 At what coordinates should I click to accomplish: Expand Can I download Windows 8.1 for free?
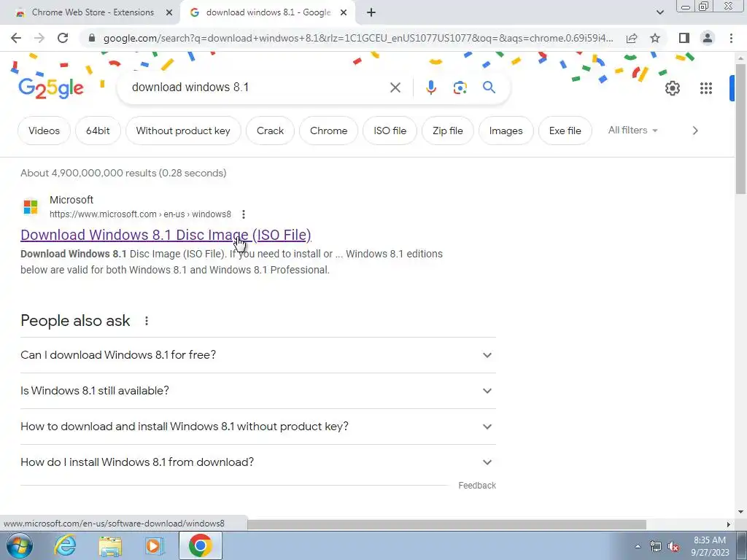click(x=258, y=355)
